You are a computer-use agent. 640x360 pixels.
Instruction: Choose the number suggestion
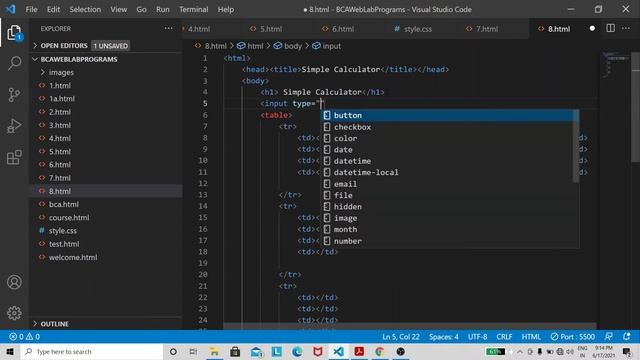pos(447,241)
